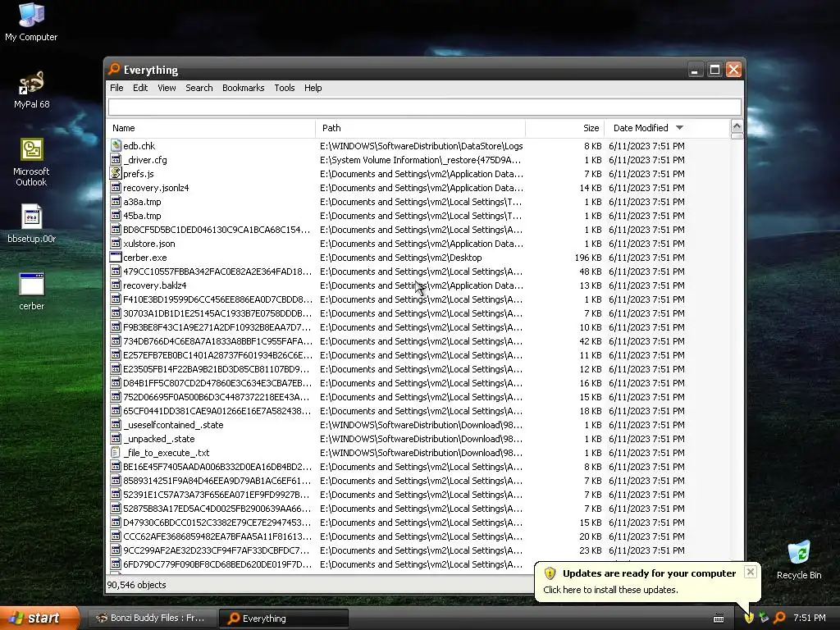840x630 pixels.
Task: Click the a38a.tmp file icon
Action: (x=116, y=202)
